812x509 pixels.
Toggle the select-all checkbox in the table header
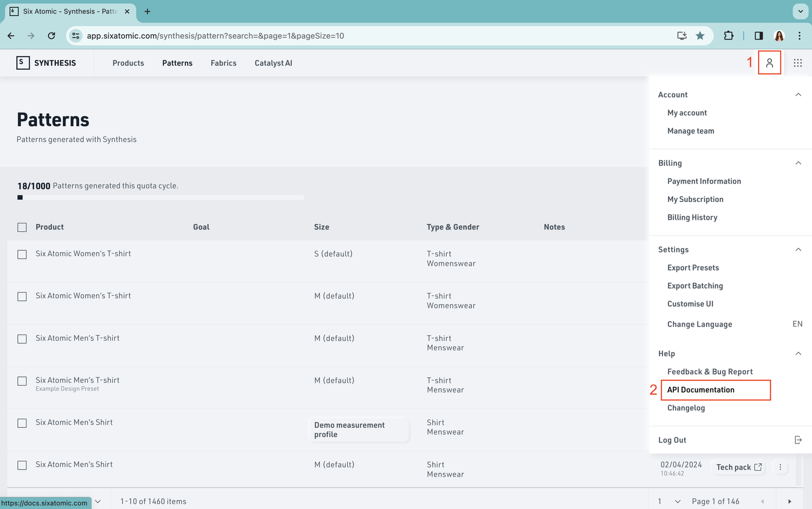[x=22, y=227]
